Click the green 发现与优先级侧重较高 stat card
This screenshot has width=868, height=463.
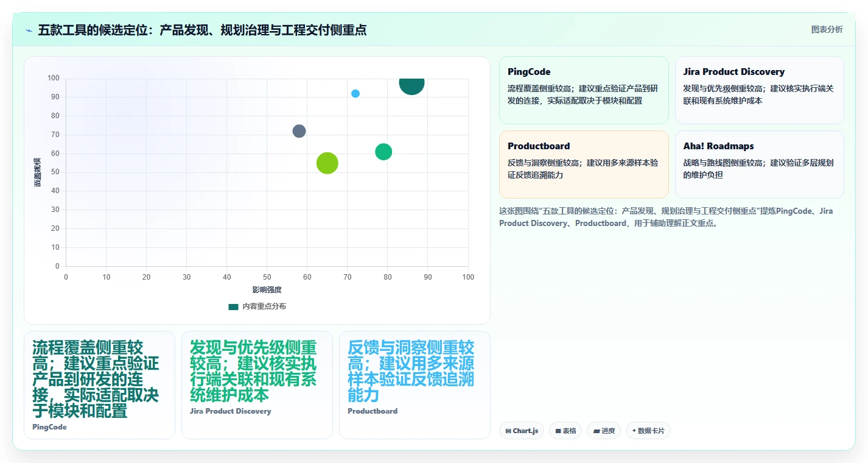pos(257,385)
